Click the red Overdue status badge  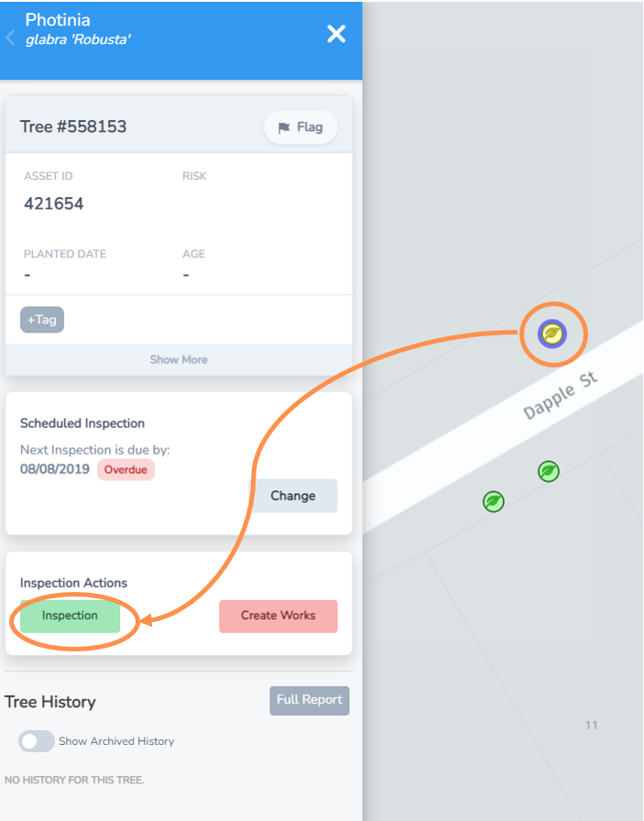pos(126,469)
